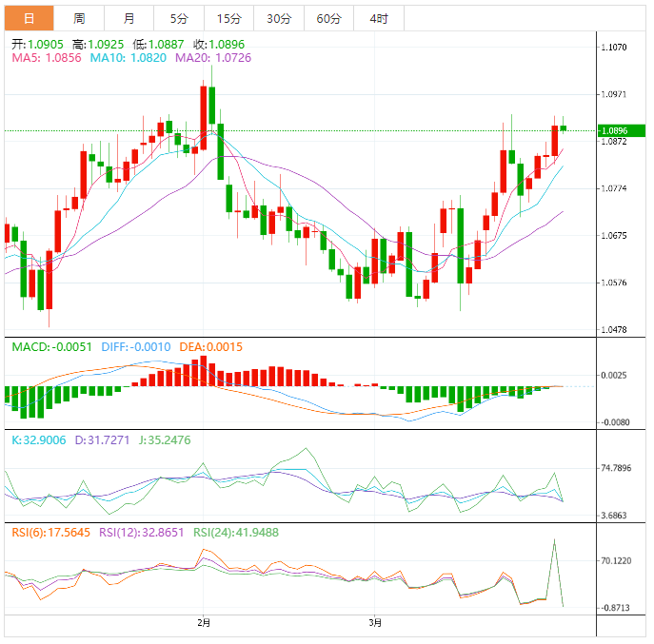Viewport: 654px width, 644px height.
Task: Click the MACD: -0.0051 indicator label
Action: [x=51, y=346]
